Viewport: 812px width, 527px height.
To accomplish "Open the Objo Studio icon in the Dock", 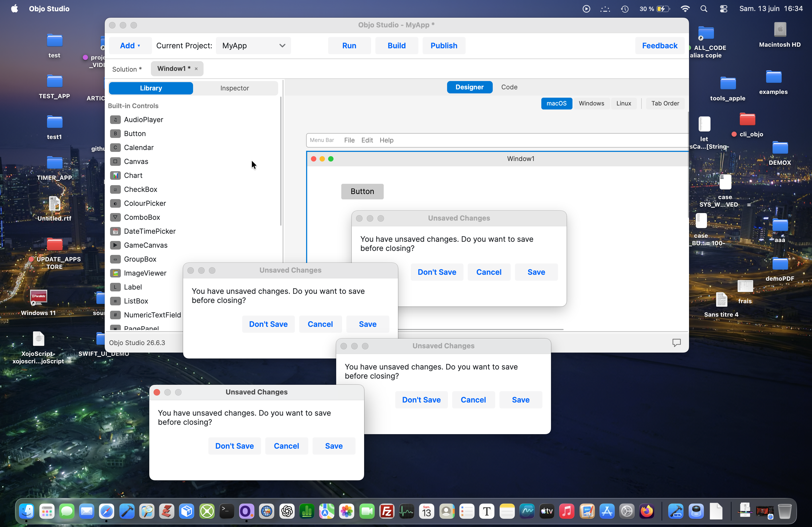I will [246, 511].
